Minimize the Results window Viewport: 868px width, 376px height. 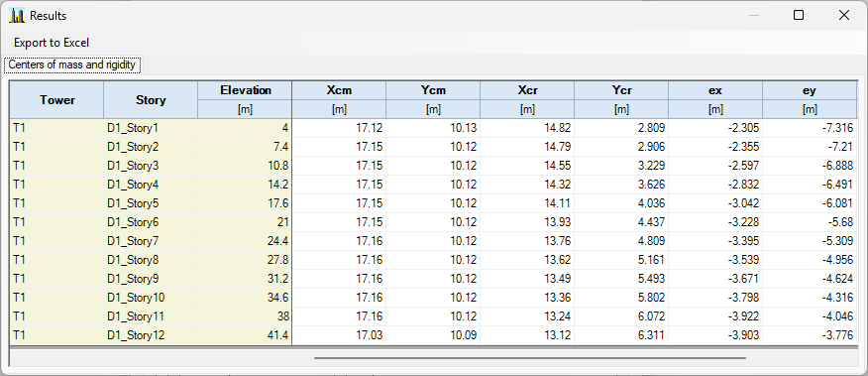753,16
